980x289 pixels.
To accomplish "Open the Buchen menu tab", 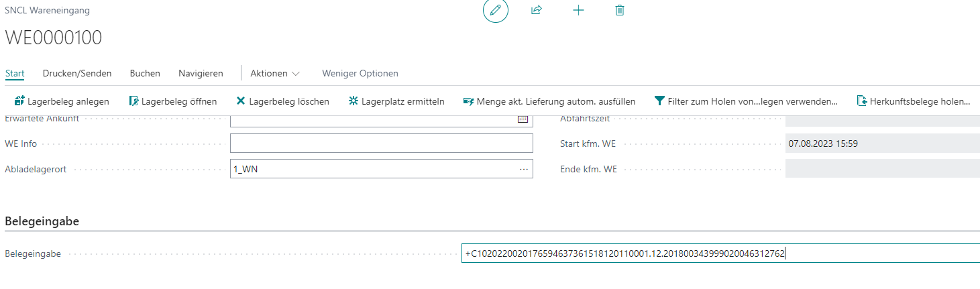I will click(145, 73).
